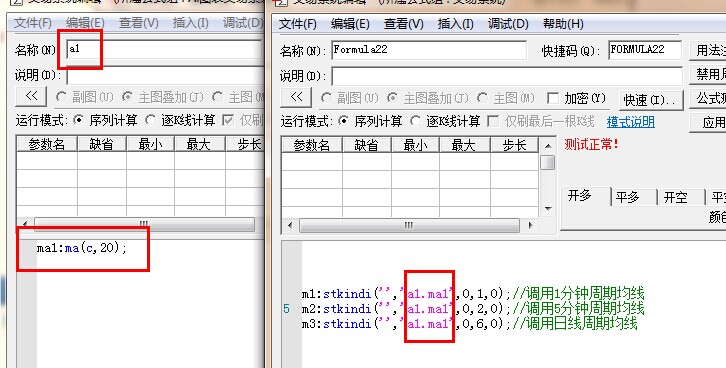Image resolution: width=726 pixels, height=368 pixels.
Task: Select 副图(U) radio in right window
Action: pyautogui.click(x=326, y=98)
